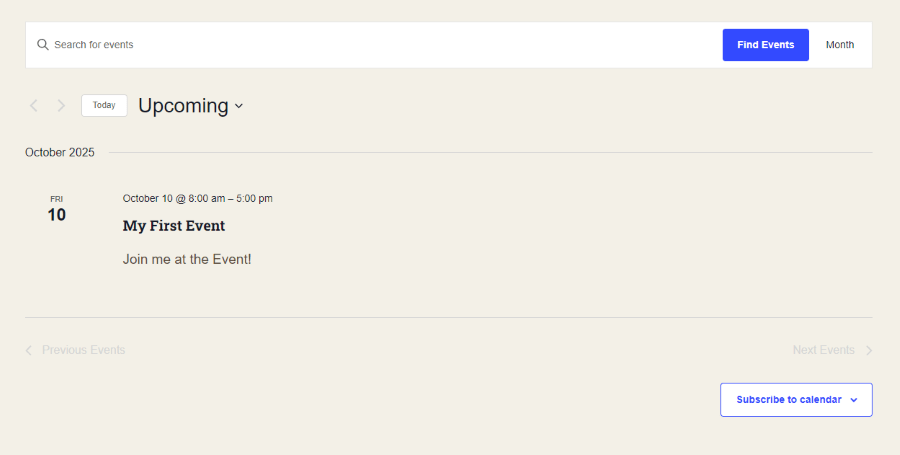
Task: Open the Upcoming date picker heading
Action: (183, 106)
